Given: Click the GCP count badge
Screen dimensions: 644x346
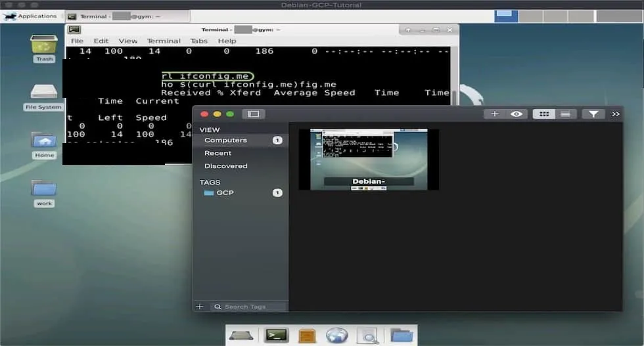Looking at the screenshot, I should click(x=277, y=193).
